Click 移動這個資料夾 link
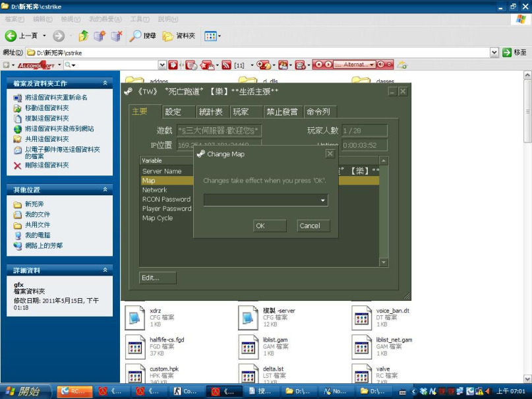The image size is (532, 399). (x=47, y=108)
